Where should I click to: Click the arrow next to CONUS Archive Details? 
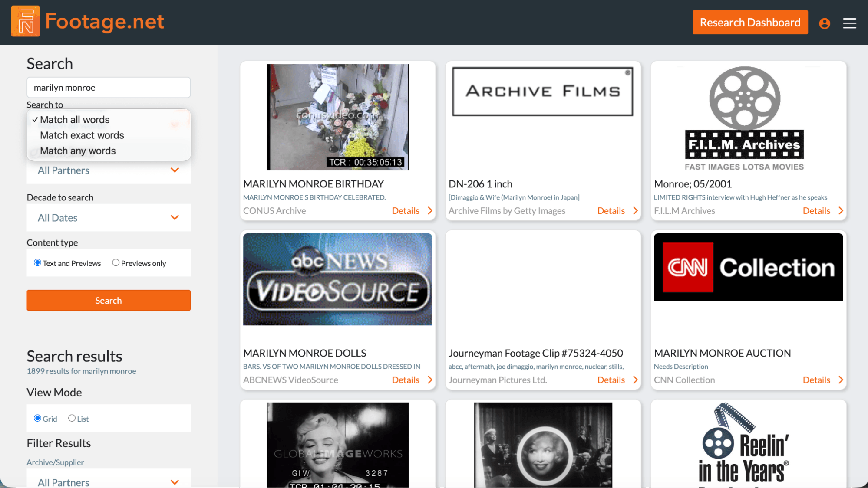(430, 211)
